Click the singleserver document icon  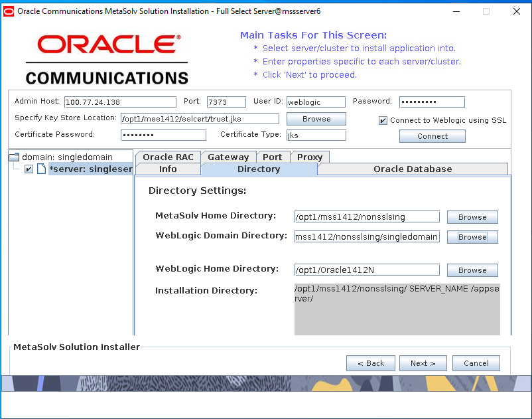(41, 169)
